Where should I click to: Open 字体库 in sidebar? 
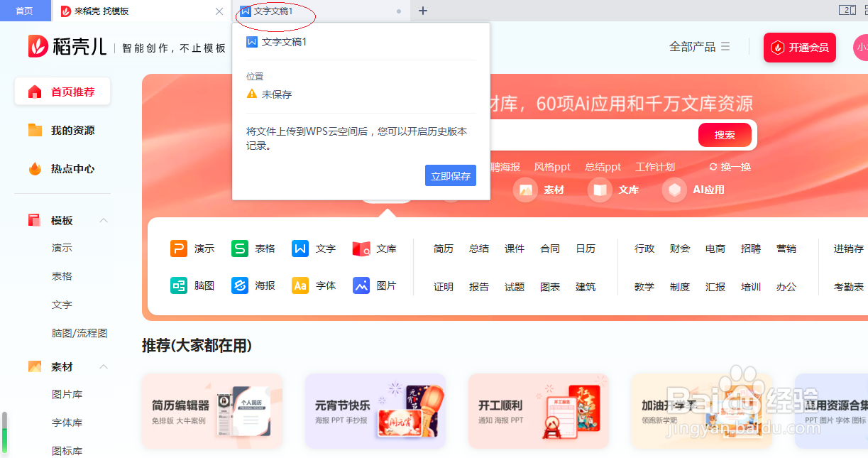(67, 422)
